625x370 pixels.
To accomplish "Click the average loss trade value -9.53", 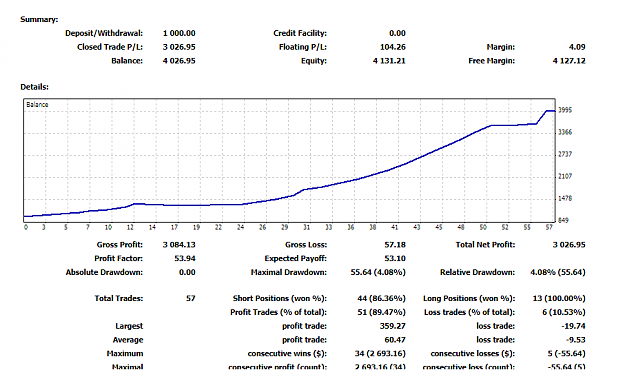I will tap(576, 340).
